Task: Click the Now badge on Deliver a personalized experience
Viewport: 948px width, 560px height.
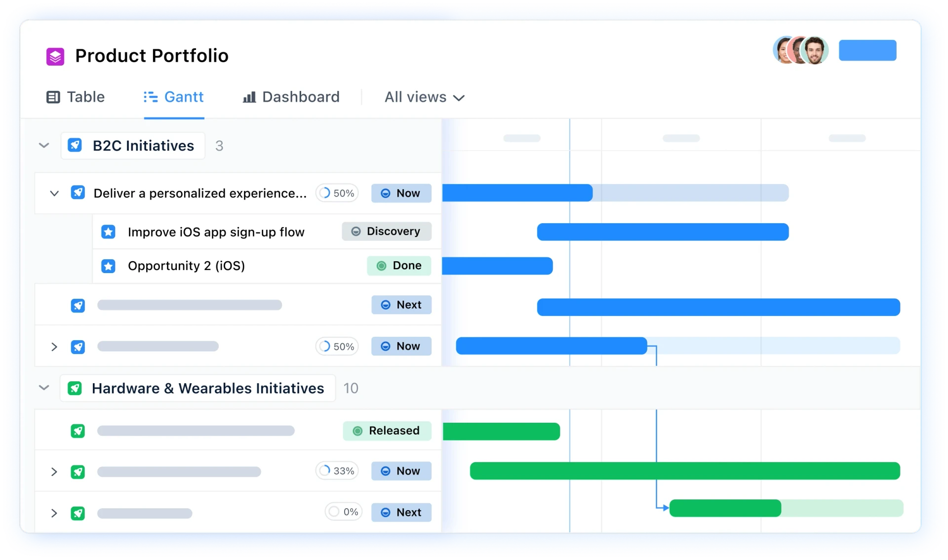Action: point(401,193)
